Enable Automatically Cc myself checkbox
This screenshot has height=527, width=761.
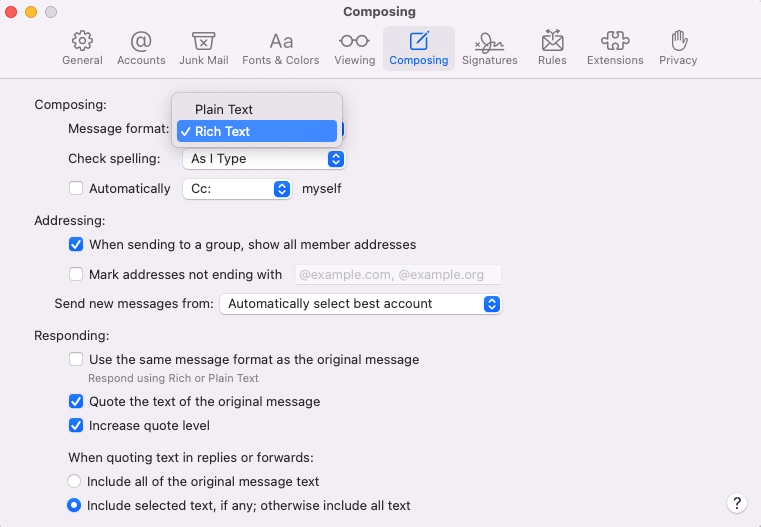tap(76, 188)
